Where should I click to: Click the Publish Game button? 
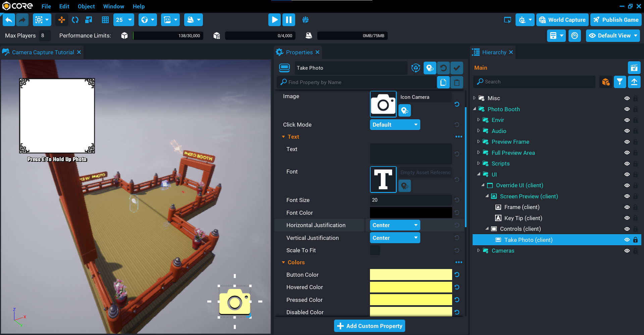tap(616, 20)
